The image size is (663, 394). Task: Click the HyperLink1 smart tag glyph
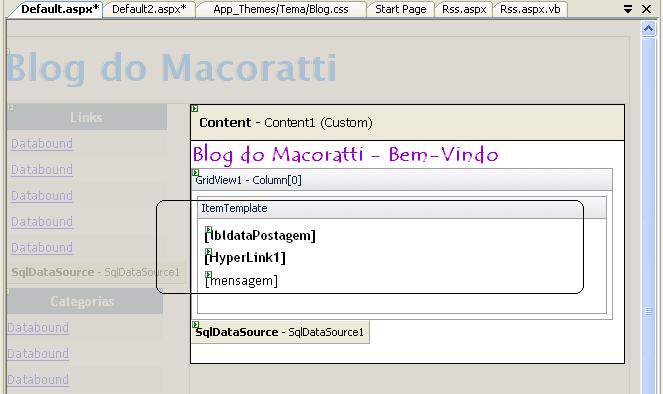pyautogui.click(x=208, y=252)
